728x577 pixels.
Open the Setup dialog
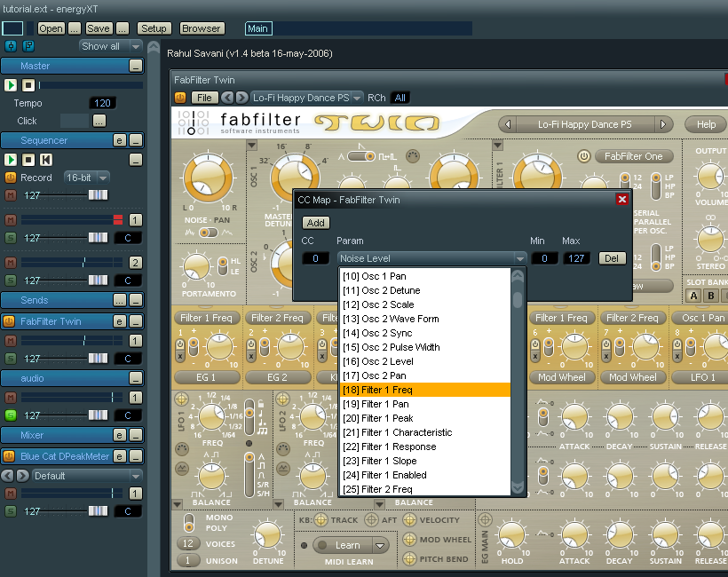click(154, 28)
